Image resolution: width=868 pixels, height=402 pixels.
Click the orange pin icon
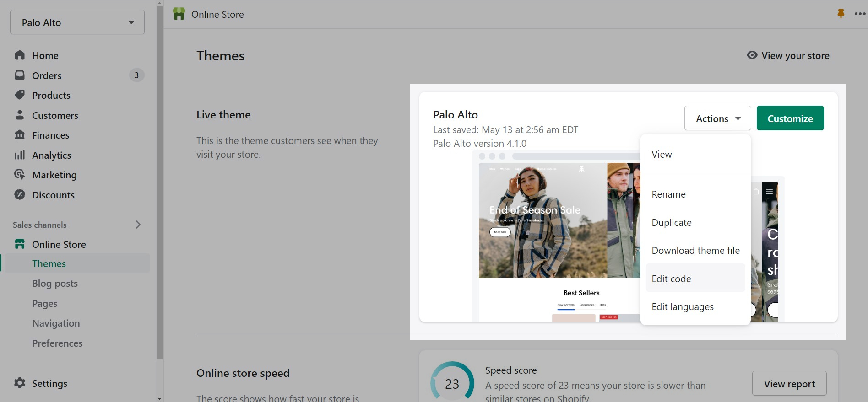pyautogui.click(x=841, y=14)
